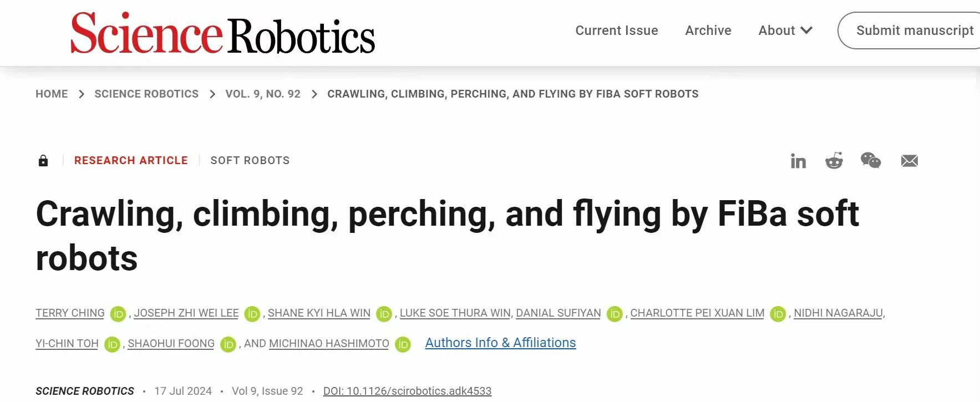Open author Joseph Zhi Wei Lee link

point(186,313)
